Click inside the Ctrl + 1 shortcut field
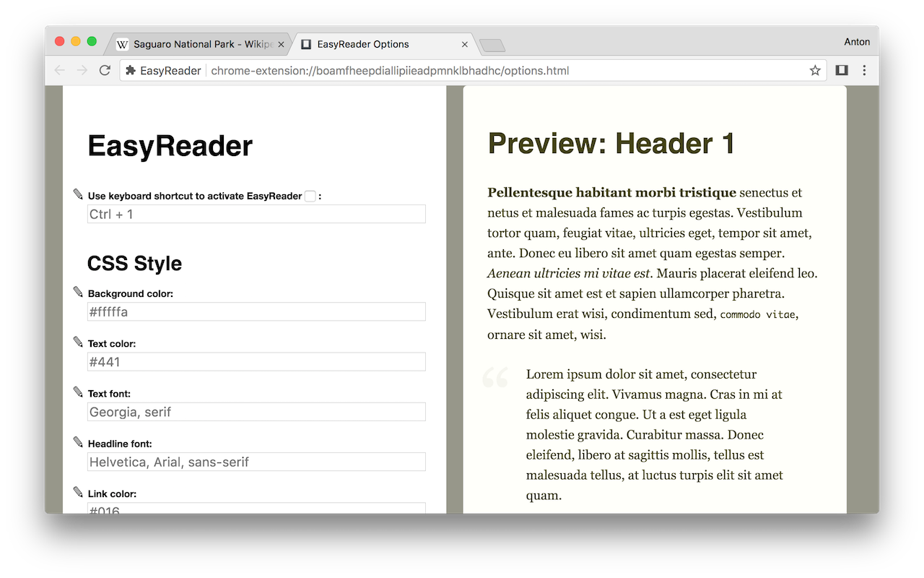 coord(256,213)
